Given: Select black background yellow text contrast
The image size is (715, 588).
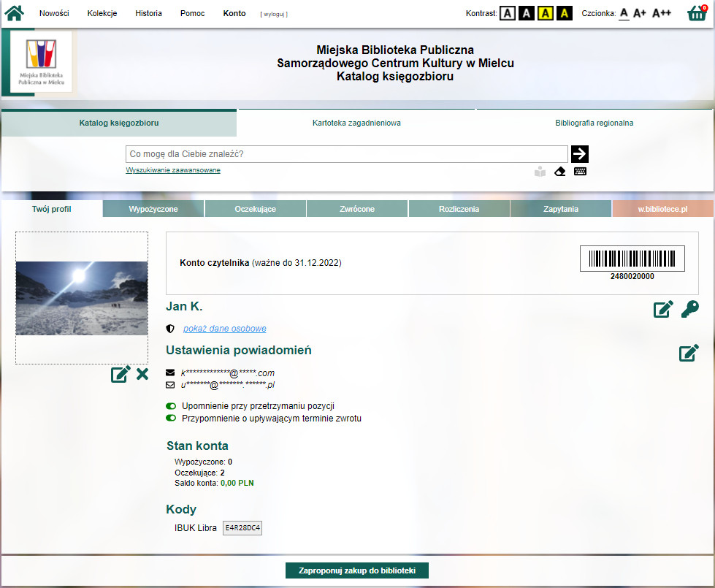Looking at the screenshot, I should click(x=564, y=13).
